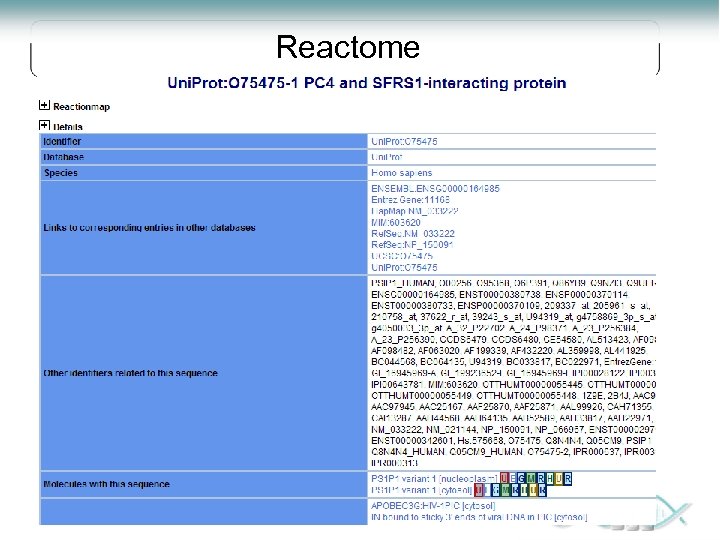Image resolution: width=720 pixels, height=540 pixels.
Task: Open APOBEC3G:HIV-1 PIC [cytosol] link
Action: pos(433,506)
